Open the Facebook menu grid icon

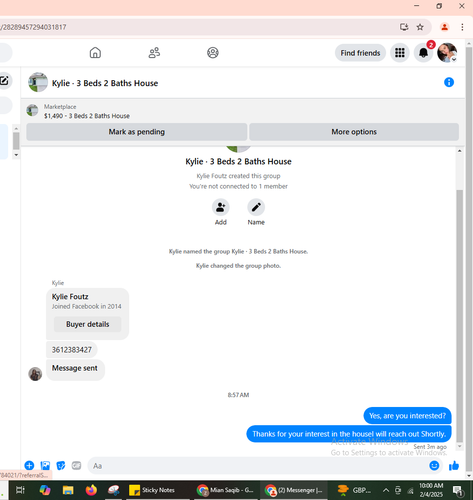tap(400, 53)
